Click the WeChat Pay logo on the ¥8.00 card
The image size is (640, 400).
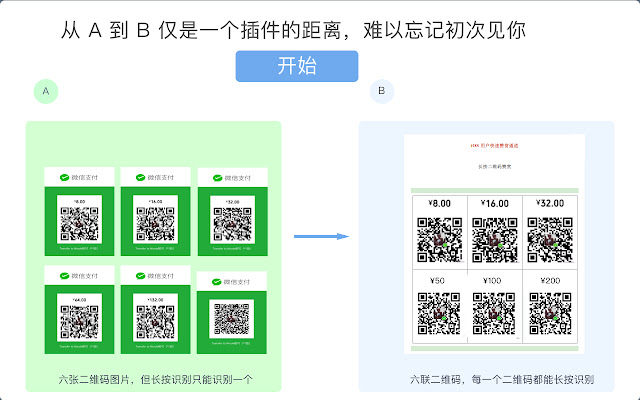pyautogui.click(x=79, y=178)
